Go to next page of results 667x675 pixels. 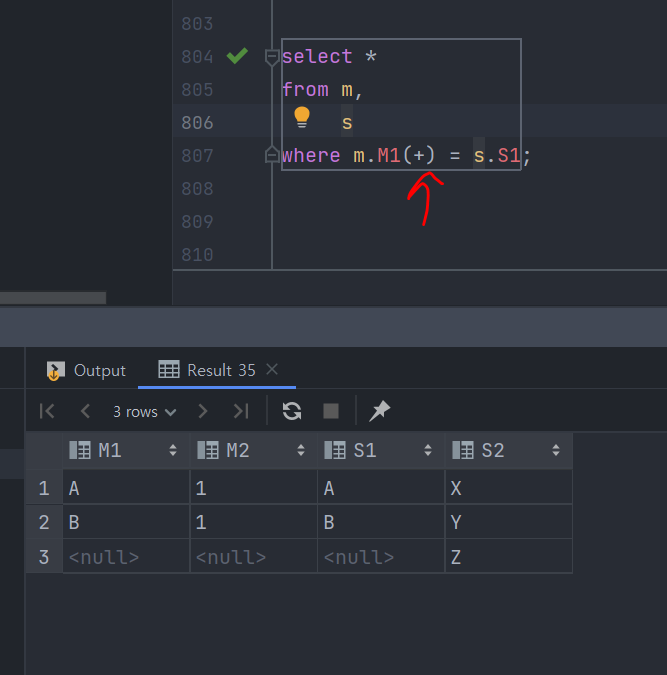(202, 411)
